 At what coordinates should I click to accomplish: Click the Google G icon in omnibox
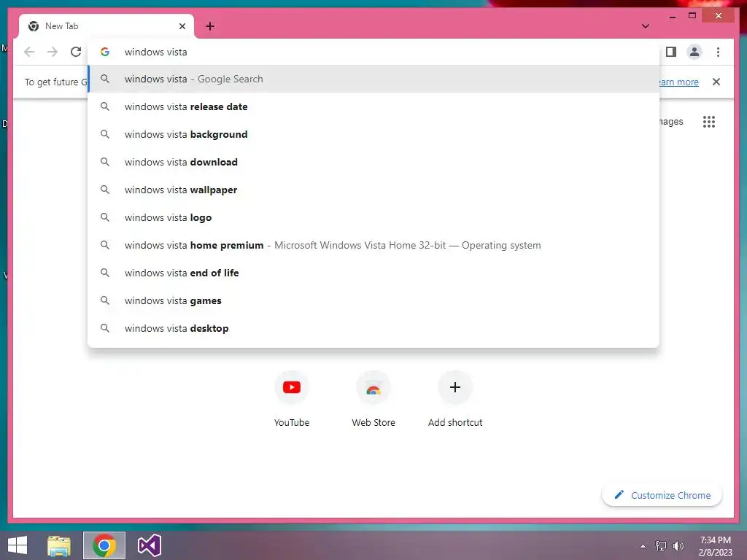point(105,52)
